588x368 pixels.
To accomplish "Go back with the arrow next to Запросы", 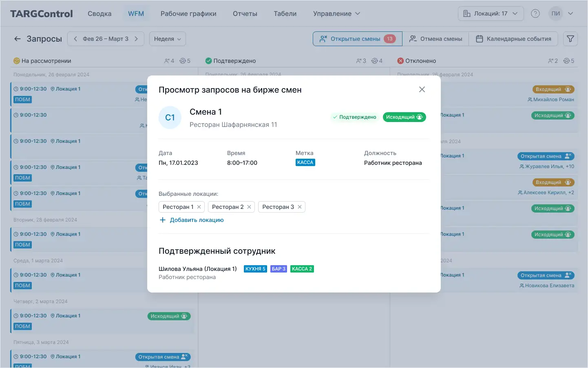I will point(17,39).
